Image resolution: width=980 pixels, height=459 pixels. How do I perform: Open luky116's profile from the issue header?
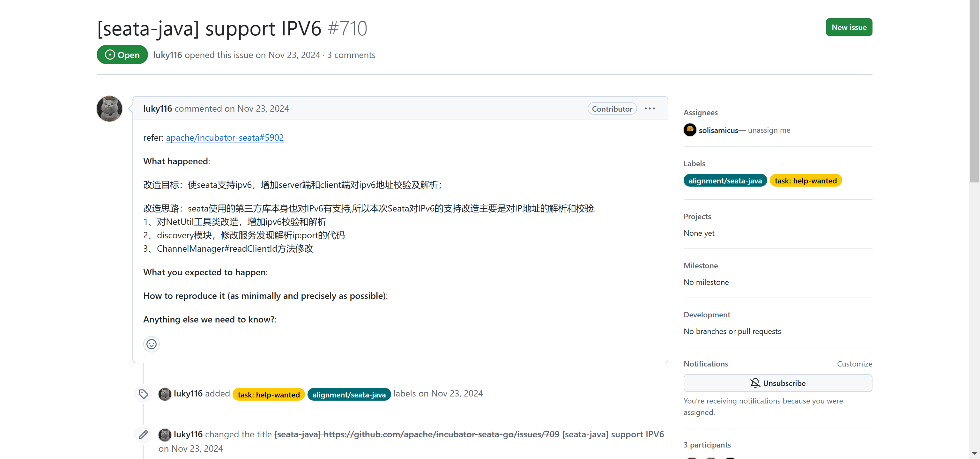(x=167, y=55)
